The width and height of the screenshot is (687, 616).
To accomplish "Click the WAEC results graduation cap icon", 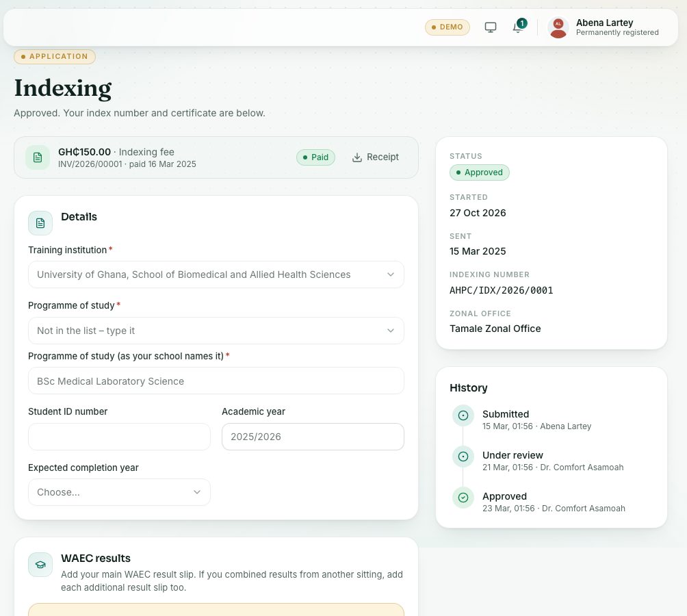I will [40, 565].
